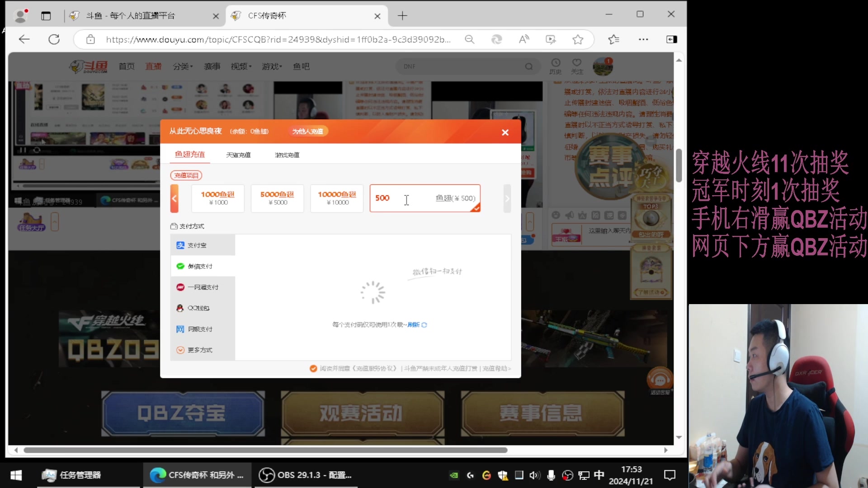868x488 pixels.
Task: Choose the 5000鱼翅 recharge option
Action: pos(277,198)
